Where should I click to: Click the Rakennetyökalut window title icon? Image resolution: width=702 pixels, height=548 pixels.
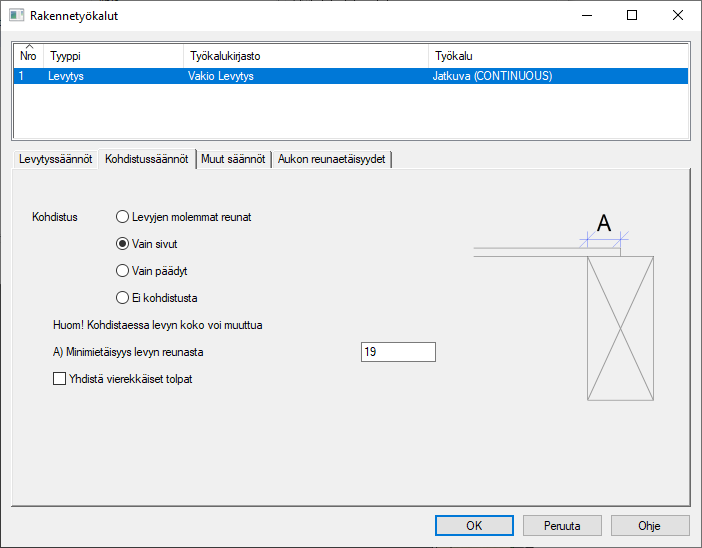[16, 16]
